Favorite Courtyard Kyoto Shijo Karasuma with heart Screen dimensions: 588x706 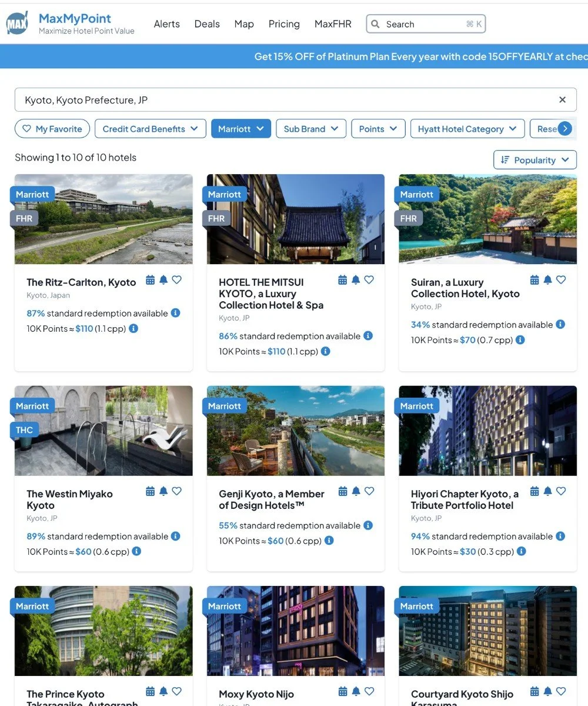pyautogui.click(x=561, y=691)
